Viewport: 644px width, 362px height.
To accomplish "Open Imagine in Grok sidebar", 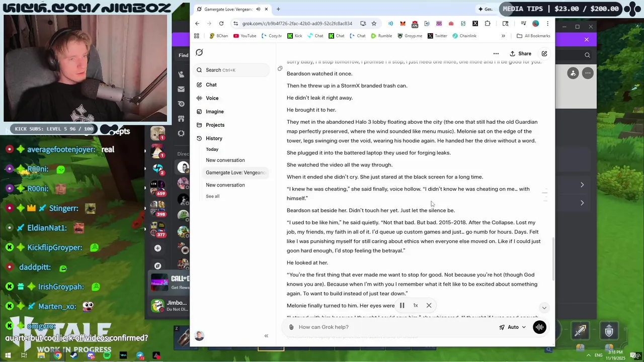I will 214,112.
